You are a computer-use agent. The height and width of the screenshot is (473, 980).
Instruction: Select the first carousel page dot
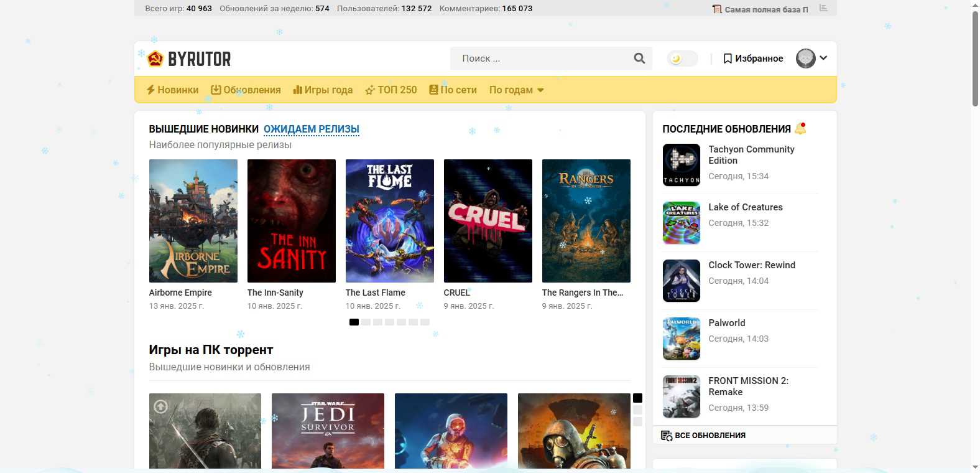coord(354,322)
